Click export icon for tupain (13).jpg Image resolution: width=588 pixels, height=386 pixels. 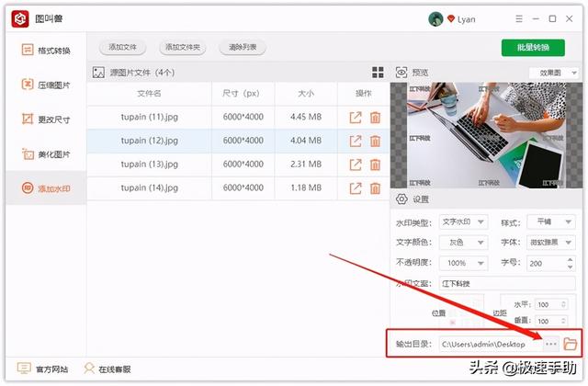coord(356,165)
